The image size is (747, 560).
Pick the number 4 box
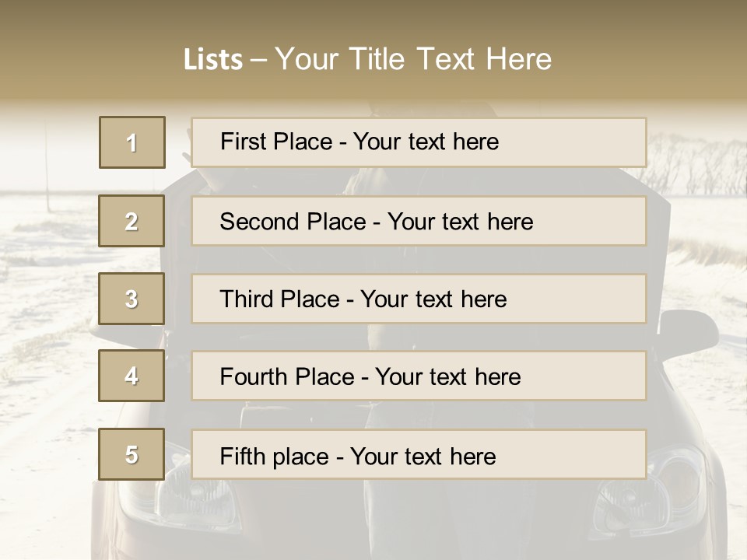(x=132, y=376)
